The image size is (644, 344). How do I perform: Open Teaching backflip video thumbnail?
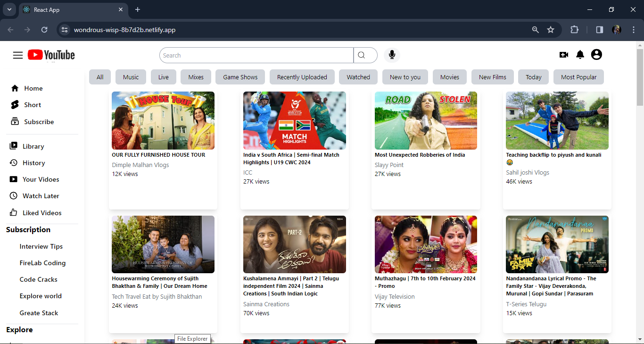click(557, 120)
